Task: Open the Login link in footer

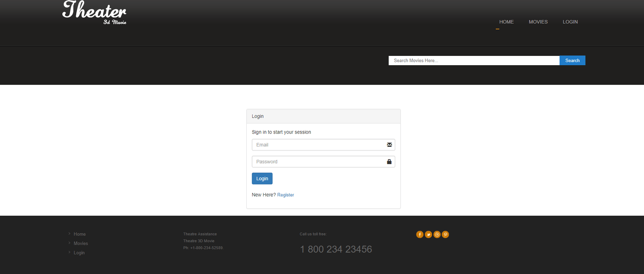Action: tap(79, 253)
